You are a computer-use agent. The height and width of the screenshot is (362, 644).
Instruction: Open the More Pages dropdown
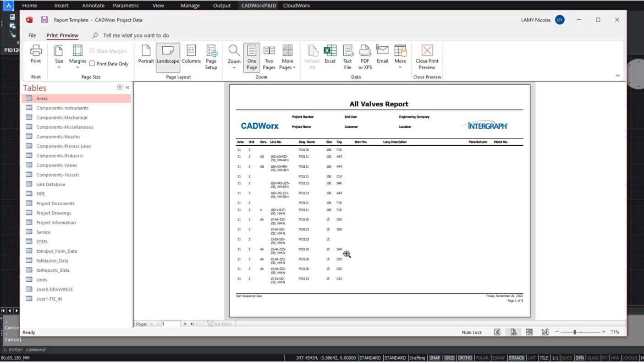coord(288,57)
